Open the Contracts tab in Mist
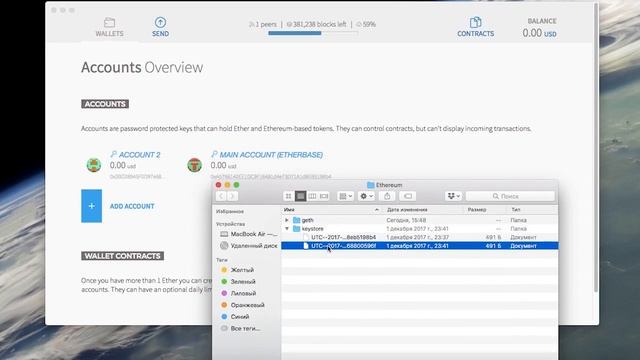This screenshot has height=360, width=640. pyautogui.click(x=476, y=27)
